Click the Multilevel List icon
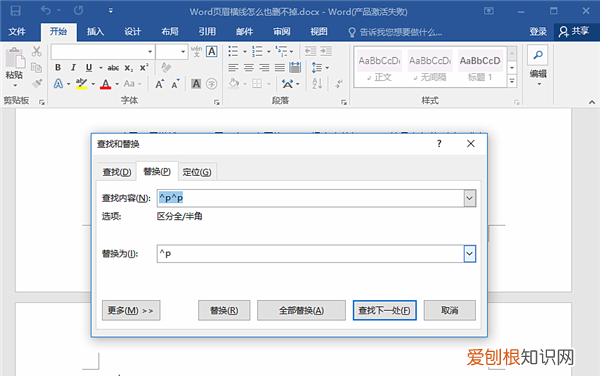 coord(281,51)
